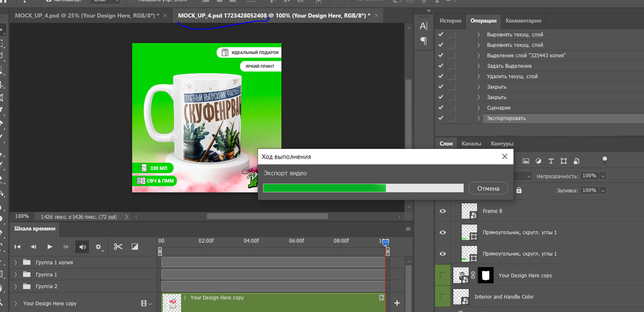
Task: Click the transition icon in the timeline
Action: pyautogui.click(x=135, y=247)
